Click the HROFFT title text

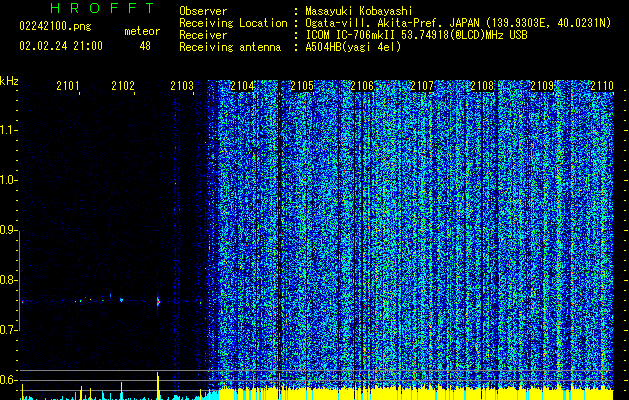[x=102, y=8]
